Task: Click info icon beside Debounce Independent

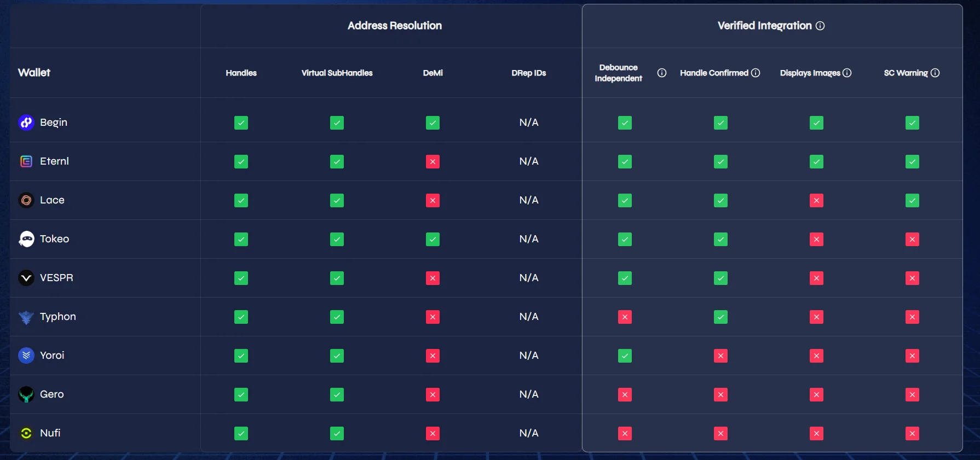Action: [662, 73]
